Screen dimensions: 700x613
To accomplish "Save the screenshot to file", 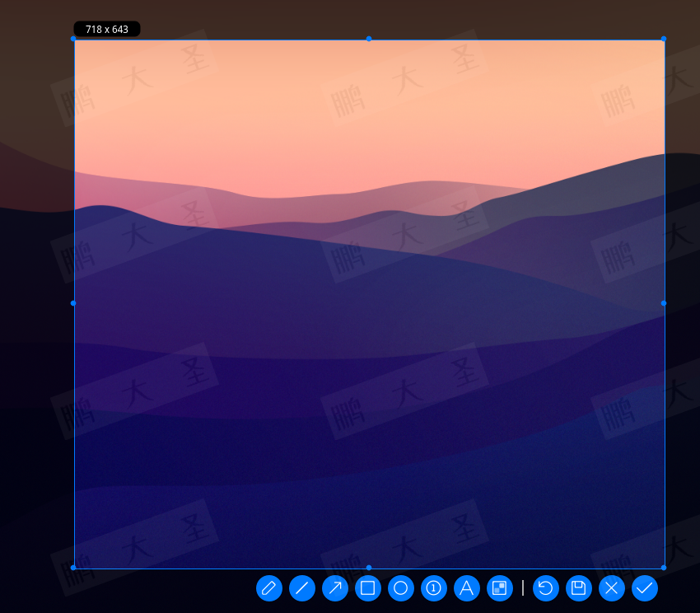I will click(x=579, y=588).
